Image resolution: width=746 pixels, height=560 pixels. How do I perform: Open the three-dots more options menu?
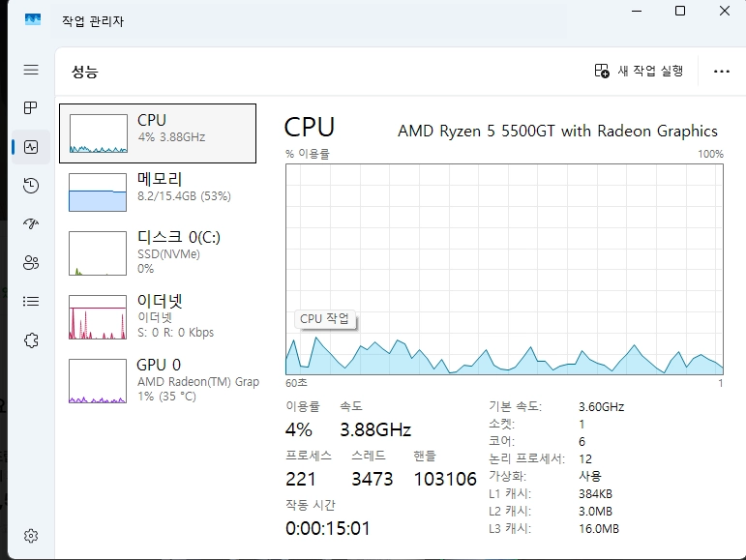[x=721, y=72]
